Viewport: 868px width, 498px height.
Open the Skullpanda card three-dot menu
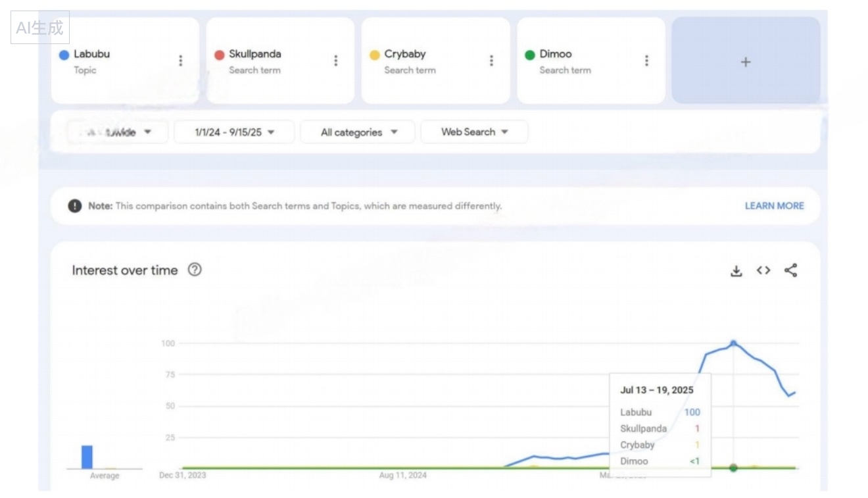click(x=335, y=61)
